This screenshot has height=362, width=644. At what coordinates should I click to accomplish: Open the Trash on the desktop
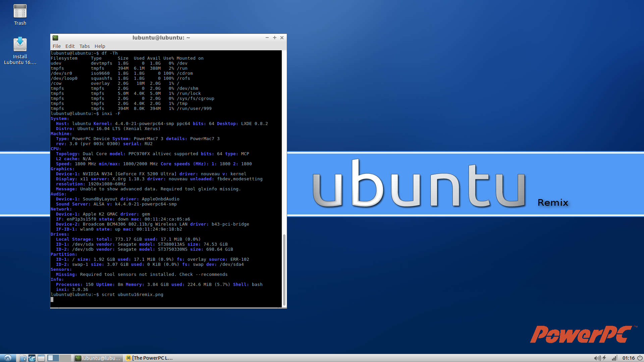20,13
